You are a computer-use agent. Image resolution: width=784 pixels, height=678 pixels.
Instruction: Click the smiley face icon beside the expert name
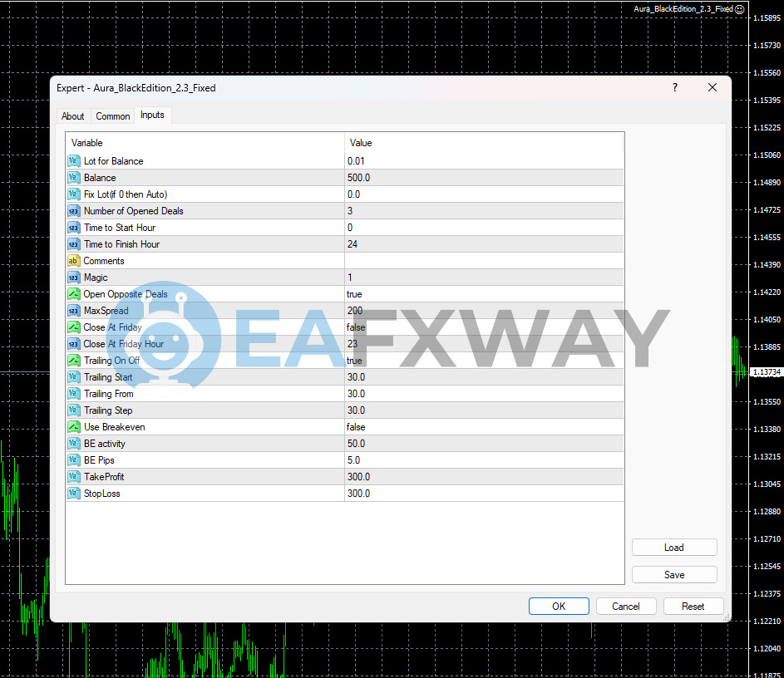click(x=740, y=9)
